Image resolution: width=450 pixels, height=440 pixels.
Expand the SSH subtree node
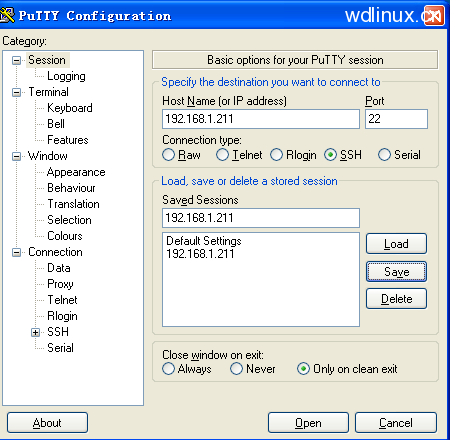(35, 332)
